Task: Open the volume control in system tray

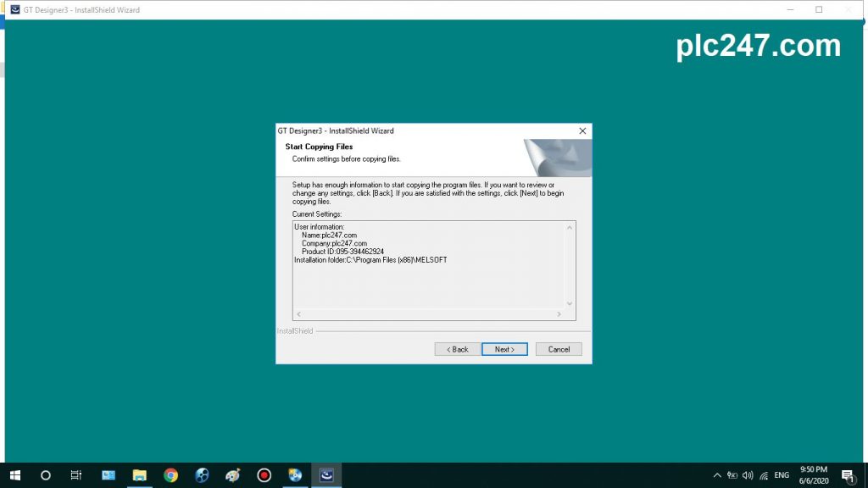Action: [748, 475]
